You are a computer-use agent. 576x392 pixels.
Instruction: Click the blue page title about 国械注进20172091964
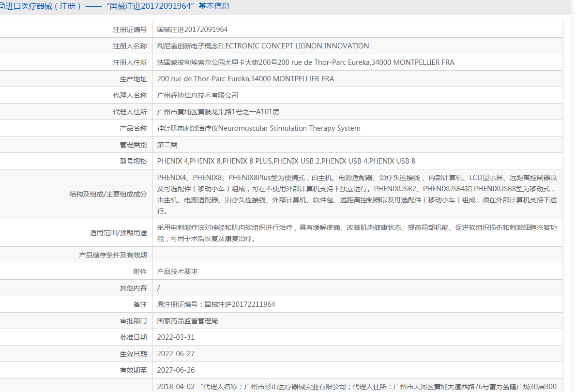click(x=116, y=6)
